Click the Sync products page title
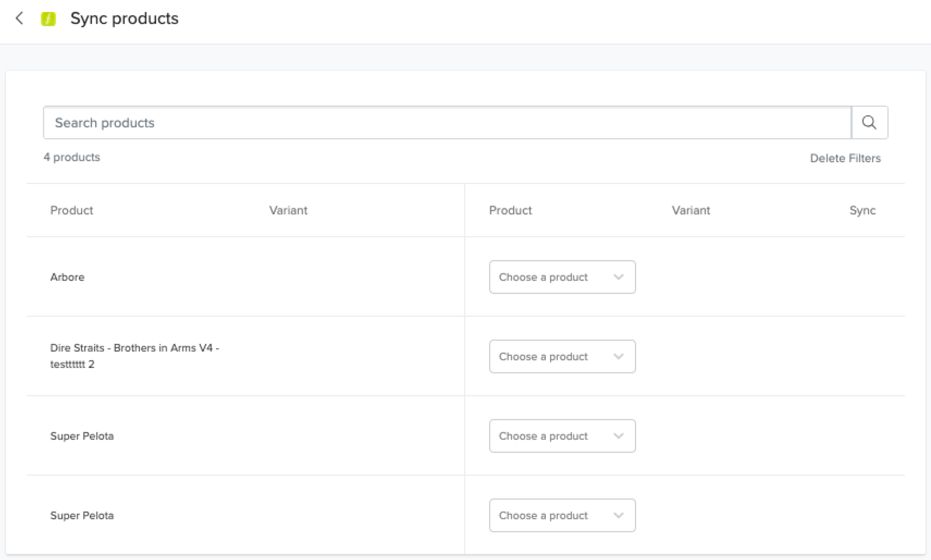Screen dimensions: 931x560 125,19
